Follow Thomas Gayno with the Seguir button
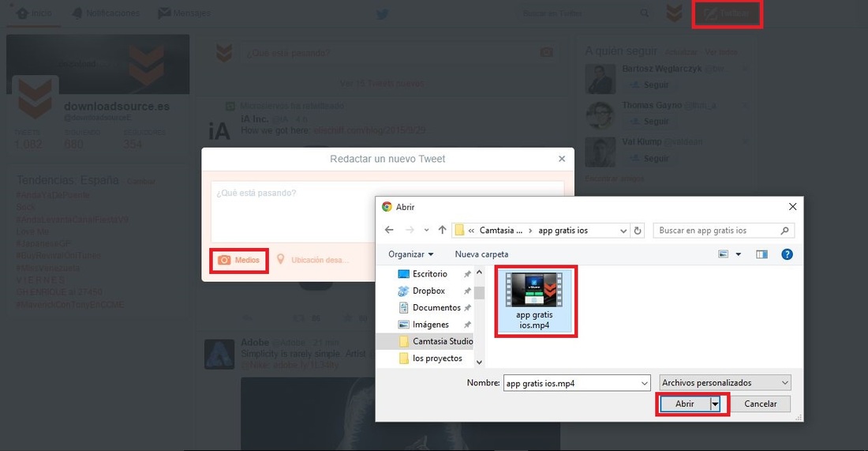 [x=649, y=122]
